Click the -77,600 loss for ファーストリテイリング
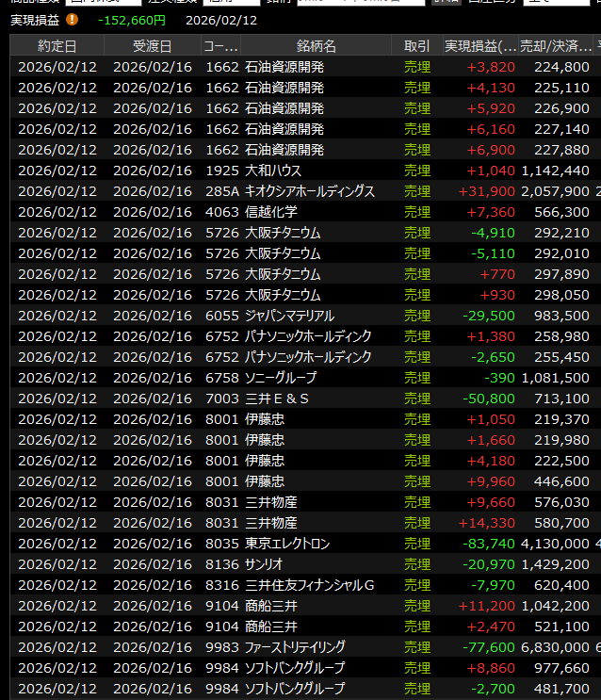Screen dimensions: 601x700 (489, 647)
